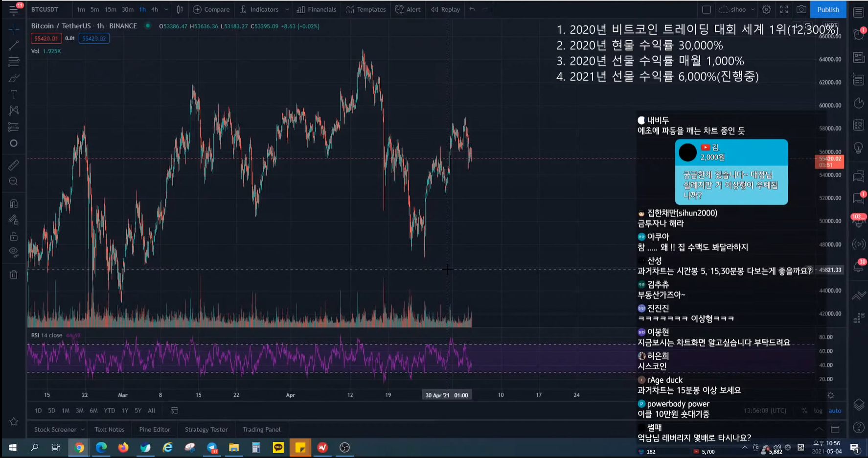Click the Publish button
This screenshot has width=868, height=458.
pos(828,9)
